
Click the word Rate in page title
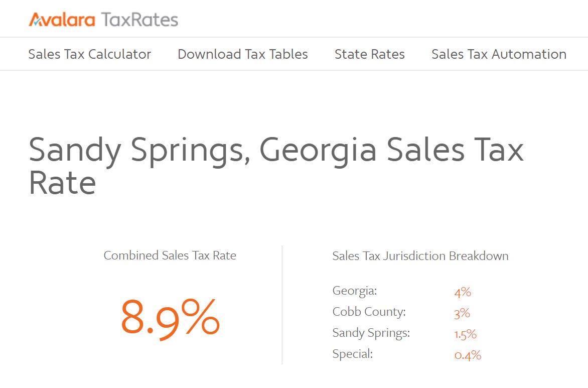(x=62, y=183)
